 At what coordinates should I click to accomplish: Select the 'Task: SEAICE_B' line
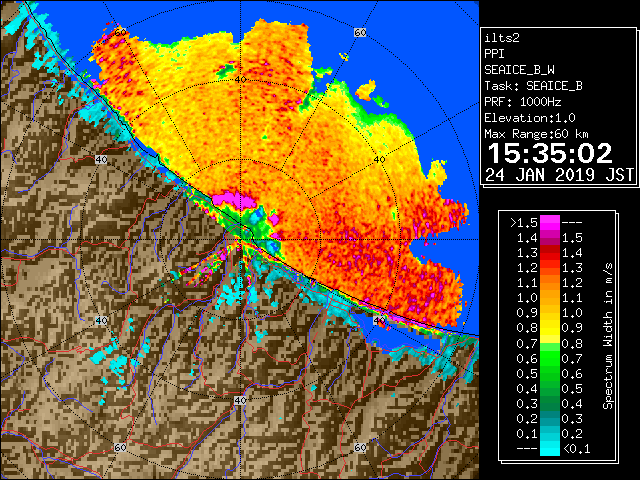coord(533,86)
